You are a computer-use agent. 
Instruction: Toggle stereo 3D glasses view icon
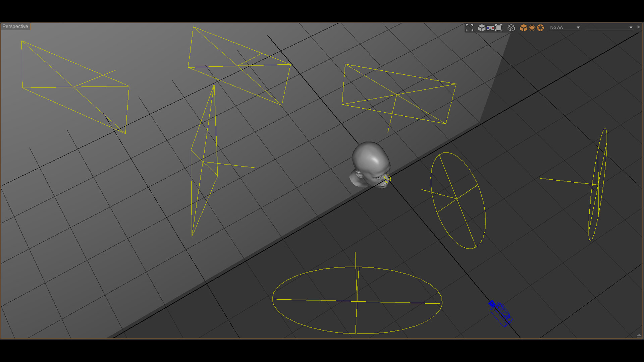(x=490, y=28)
